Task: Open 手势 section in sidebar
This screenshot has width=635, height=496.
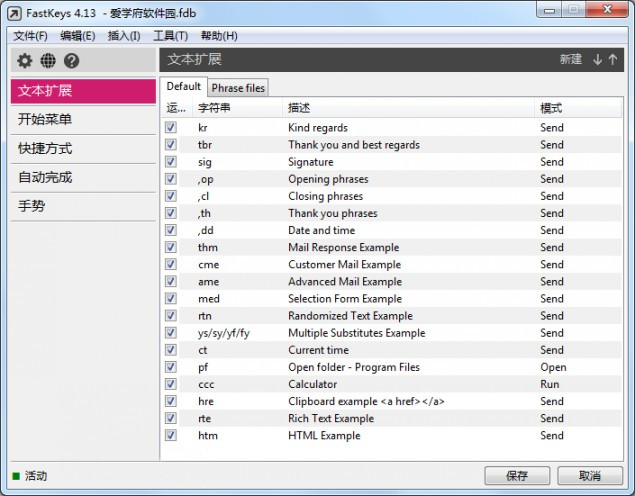Action: pos(83,206)
